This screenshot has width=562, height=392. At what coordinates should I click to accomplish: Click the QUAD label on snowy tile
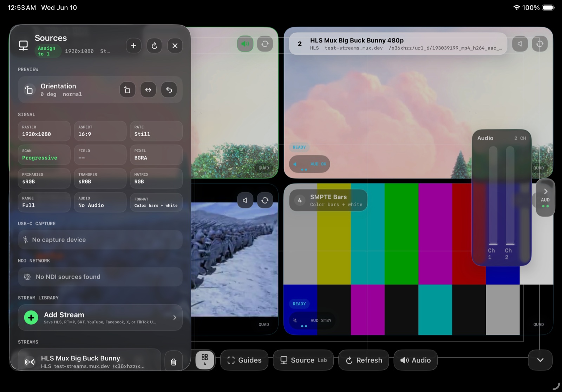tap(264, 325)
